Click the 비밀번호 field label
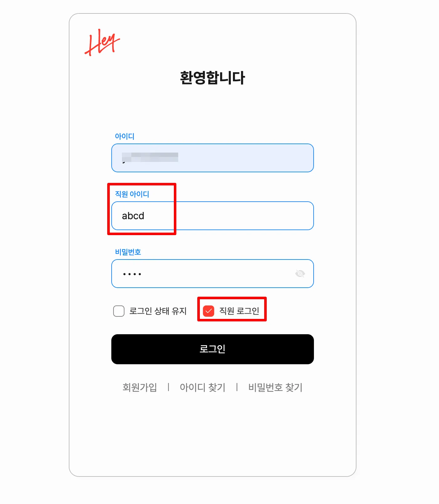This screenshot has height=504, width=439. pos(128,252)
